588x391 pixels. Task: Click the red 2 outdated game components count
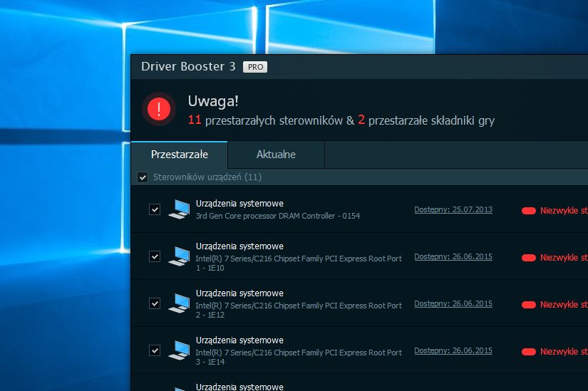click(361, 120)
